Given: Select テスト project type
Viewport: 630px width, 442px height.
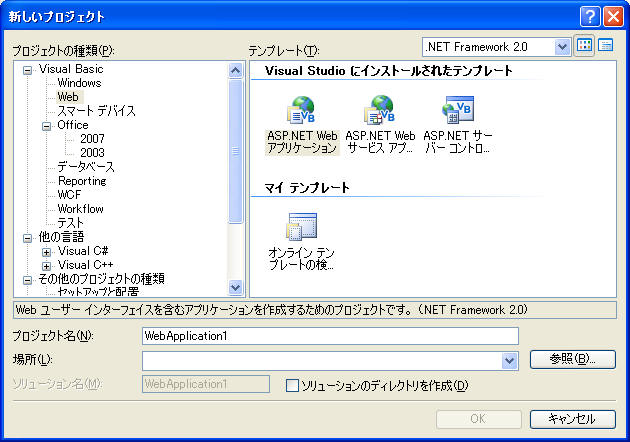Looking at the screenshot, I should tap(70, 223).
